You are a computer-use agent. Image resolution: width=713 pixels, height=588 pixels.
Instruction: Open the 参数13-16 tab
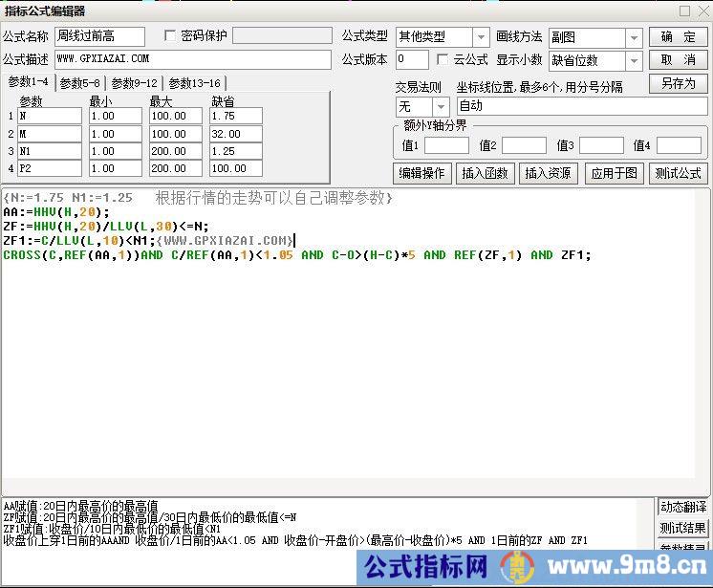(195, 83)
